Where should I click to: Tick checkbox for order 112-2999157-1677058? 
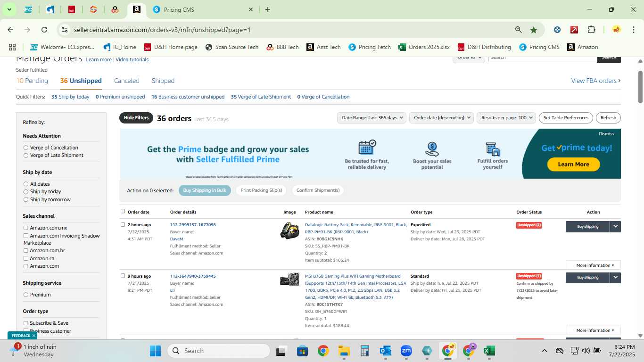(x=123, y=225)
